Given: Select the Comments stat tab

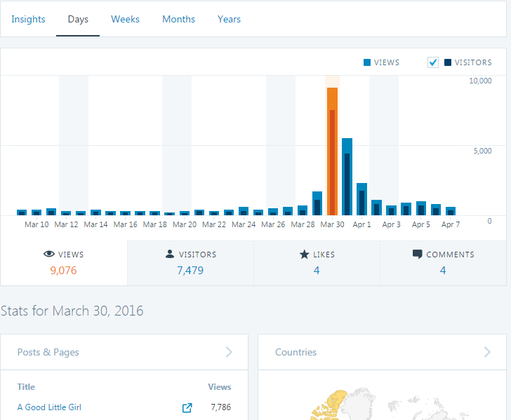Looking at the screenshot, I should point(443,263).
